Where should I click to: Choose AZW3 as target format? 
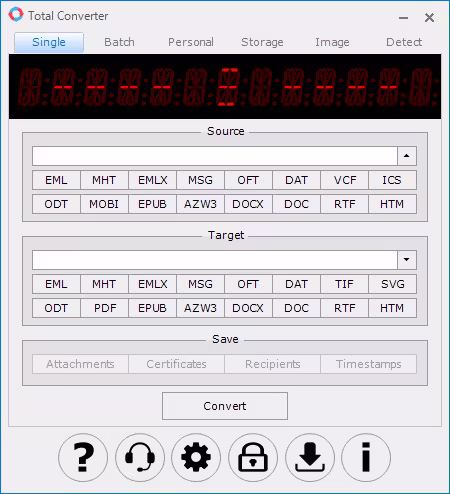click(200, 308)
